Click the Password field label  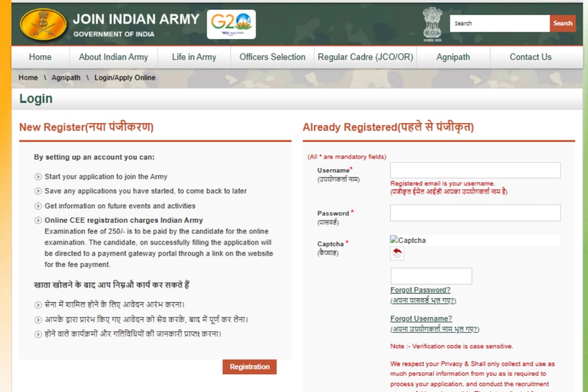(335, 213)
